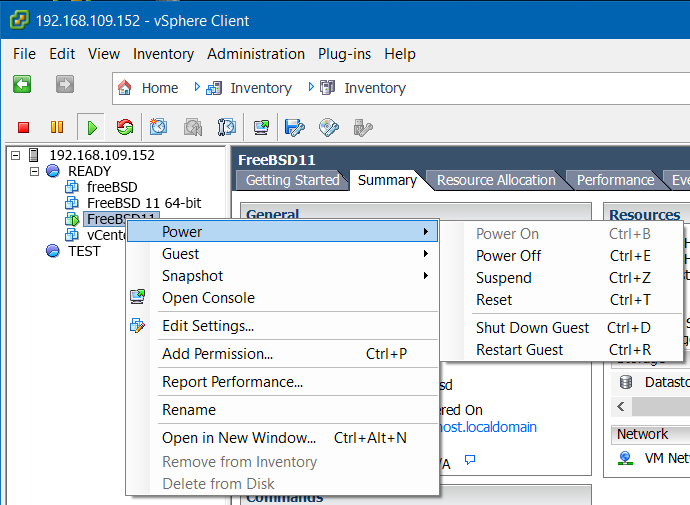Click the CD/DVD device connection toolbar icon

[x=329, y=128]
